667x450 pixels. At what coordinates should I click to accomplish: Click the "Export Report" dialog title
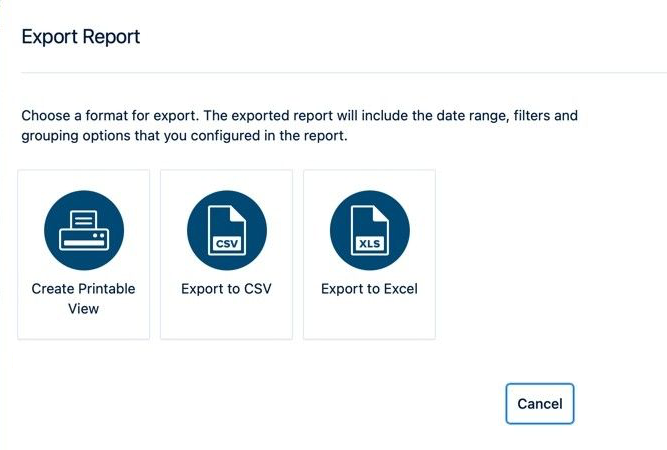click(x=81, y=38)
